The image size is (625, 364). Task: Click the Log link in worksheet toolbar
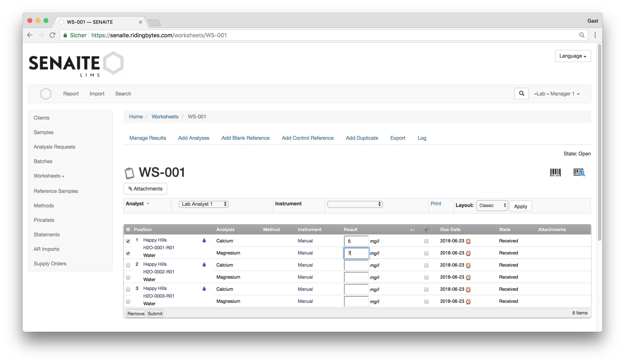[422, 138]
